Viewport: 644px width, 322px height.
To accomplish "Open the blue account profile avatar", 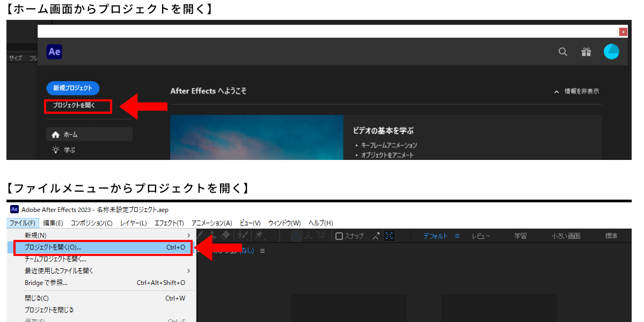I will tap(611, 52).
